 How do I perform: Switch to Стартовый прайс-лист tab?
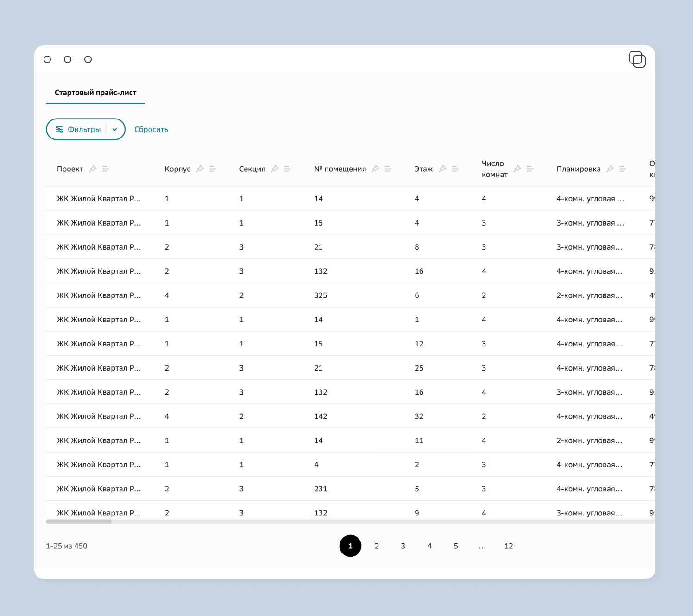95,93
